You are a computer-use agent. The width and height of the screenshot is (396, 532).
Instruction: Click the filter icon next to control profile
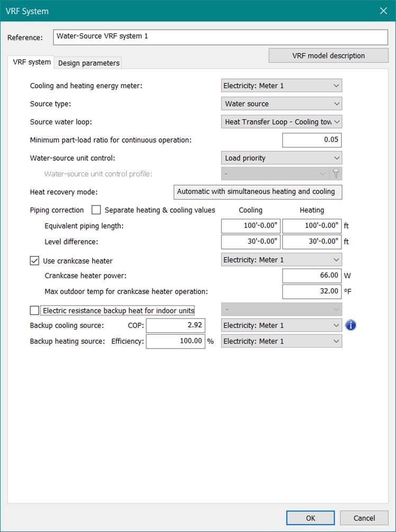(x=336, y=173)
